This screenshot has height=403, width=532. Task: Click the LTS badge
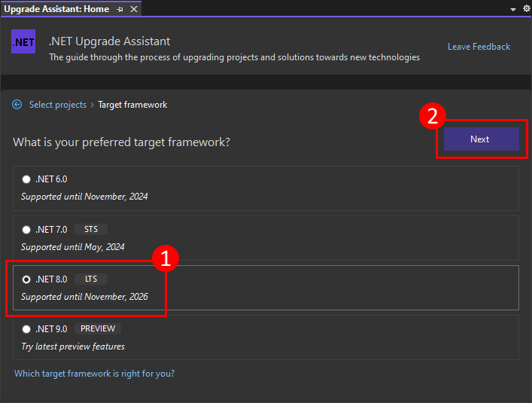(x=91, y=279)
